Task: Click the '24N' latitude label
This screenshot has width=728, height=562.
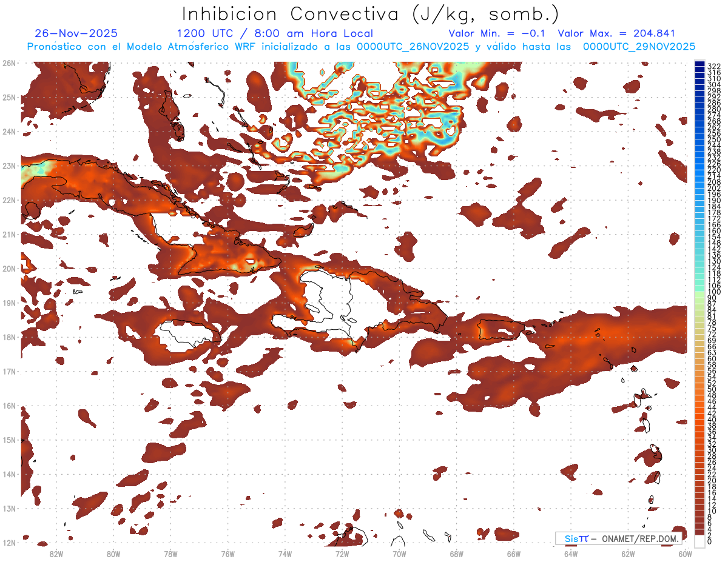Action: coord(9,132)
